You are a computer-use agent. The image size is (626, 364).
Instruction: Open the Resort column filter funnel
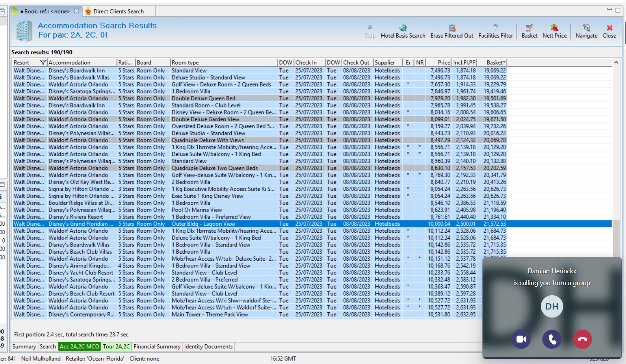43,62
